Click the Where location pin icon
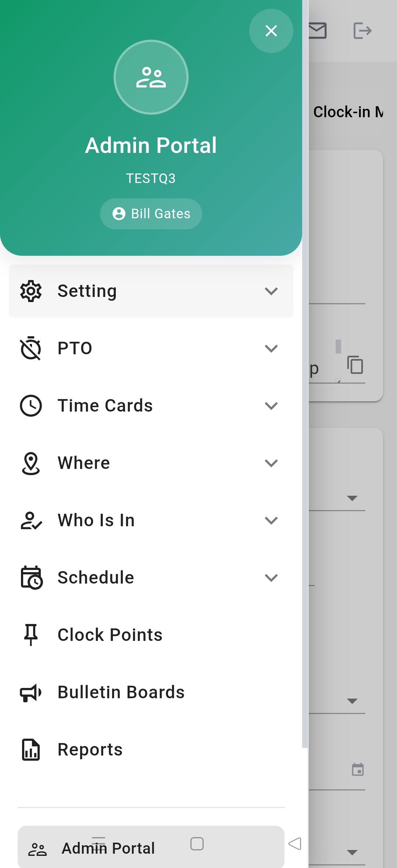 [31, 463]
